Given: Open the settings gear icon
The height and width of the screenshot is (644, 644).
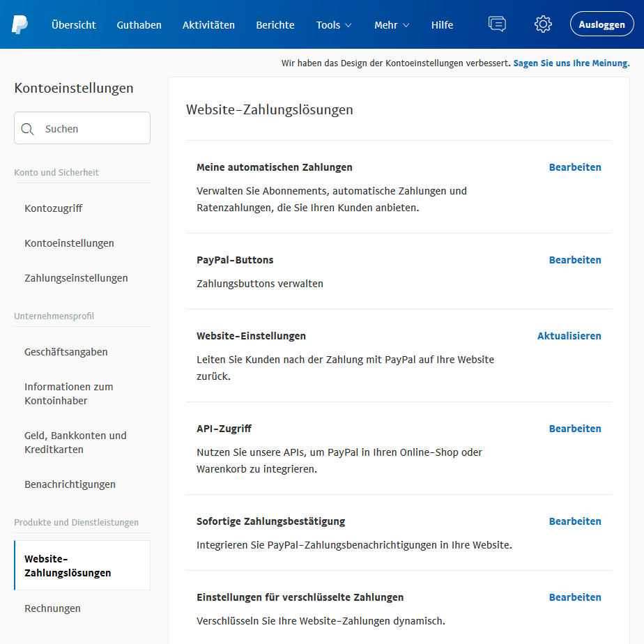Looking at the screenshot, I should (x=543, y=24).
